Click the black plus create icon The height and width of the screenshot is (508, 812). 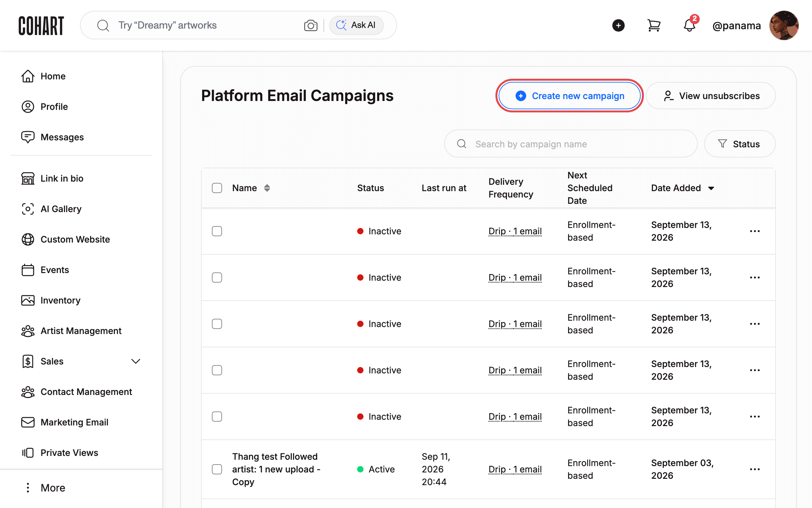tap(618, 25)
